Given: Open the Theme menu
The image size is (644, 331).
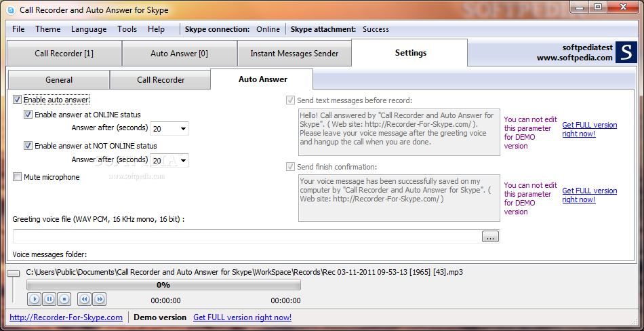Looking at the screenshot, I should click(x=47, y=29).
